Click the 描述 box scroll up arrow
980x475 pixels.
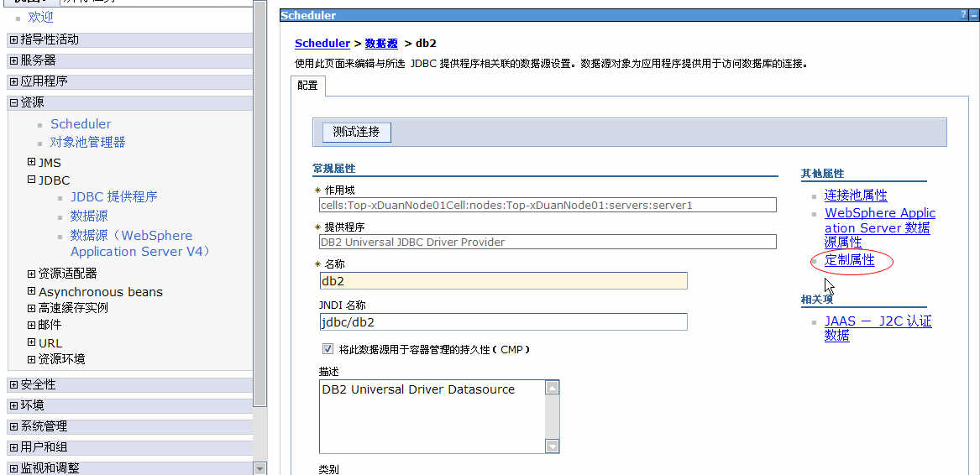pyautogui.click(x=552, y=388)
